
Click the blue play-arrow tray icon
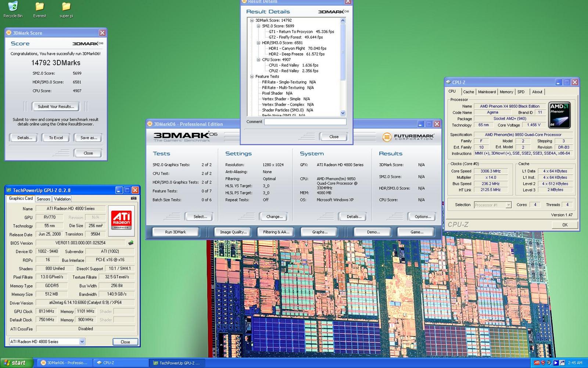(556, 363)
